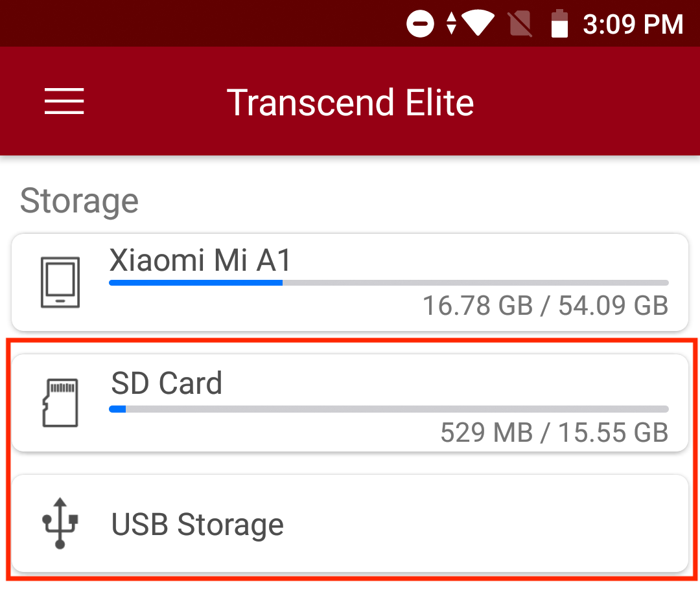
Task: Tap the no-SIM status icon
Action: [x=520, y=25]
